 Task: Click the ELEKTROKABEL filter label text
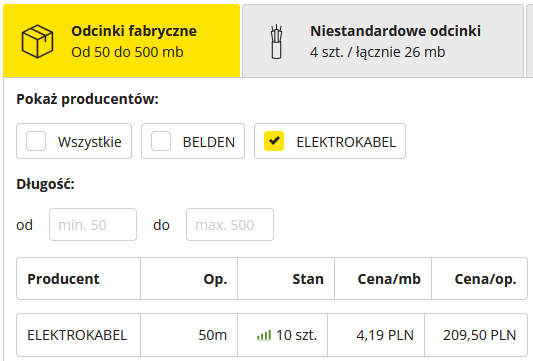(346, 142)
